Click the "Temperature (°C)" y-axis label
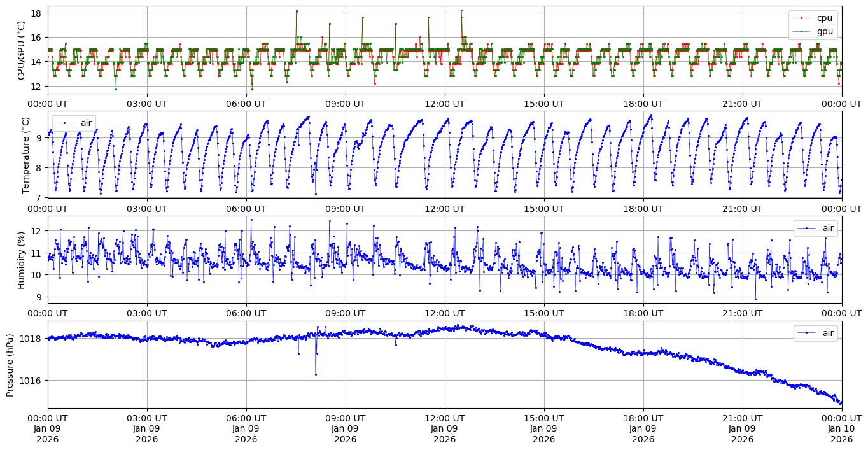This screenshot has height=450, width=868. 25,155
